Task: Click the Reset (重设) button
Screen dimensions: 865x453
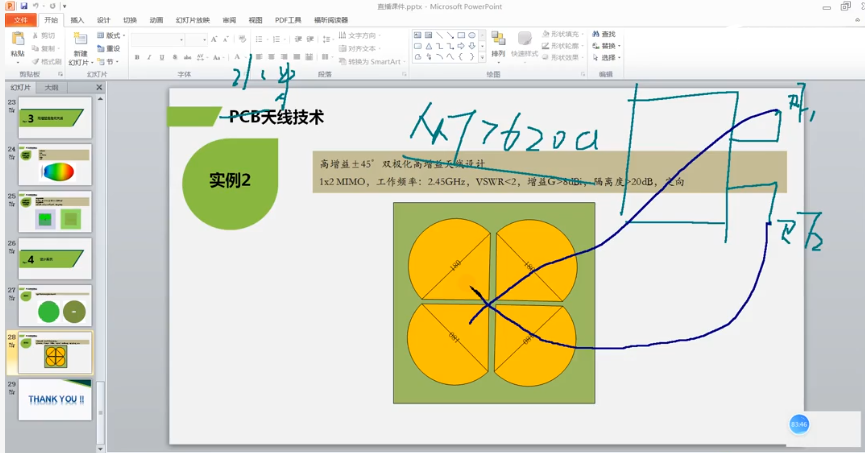Action: point(109,49)
